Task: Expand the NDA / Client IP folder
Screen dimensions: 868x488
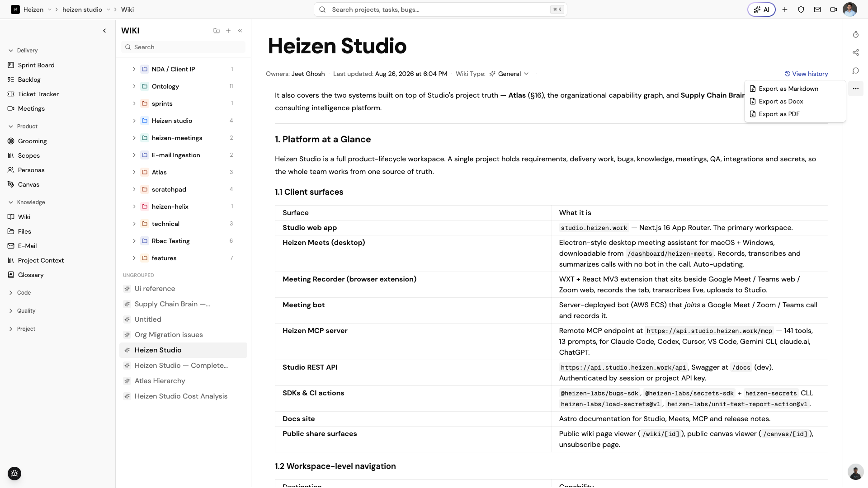Action: [x=134, y=69]
